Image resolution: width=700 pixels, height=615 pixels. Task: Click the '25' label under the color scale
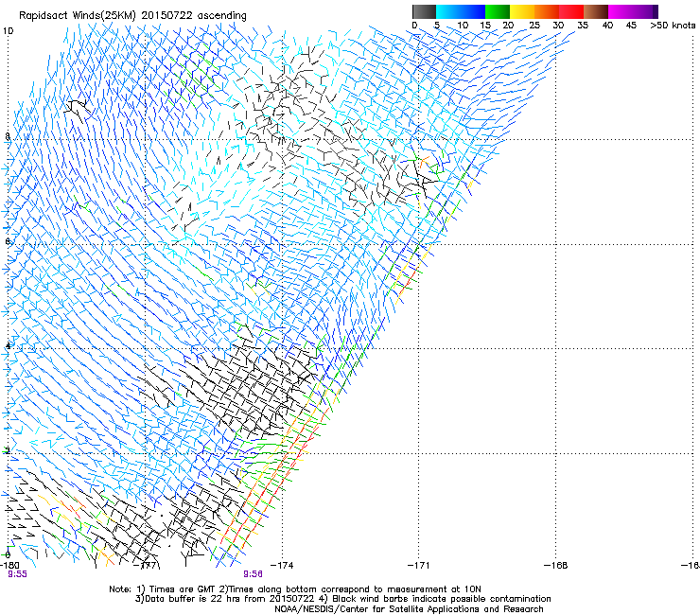click(x=534, y=25)
